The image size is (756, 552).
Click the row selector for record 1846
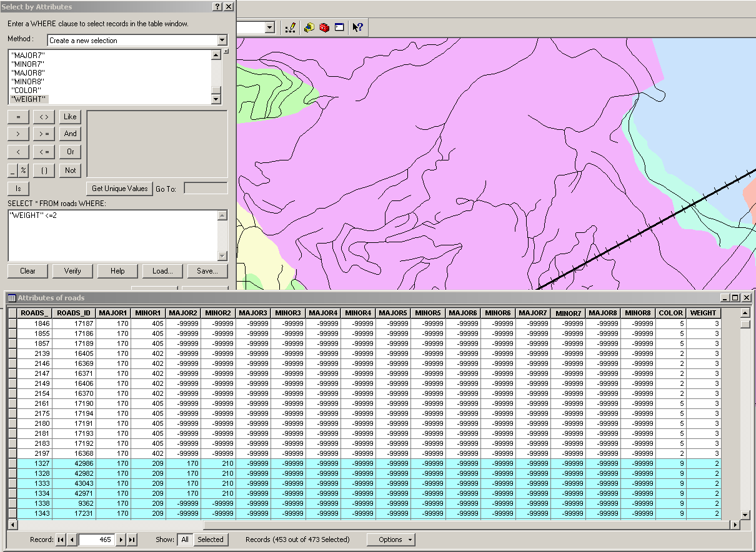pos(12,323)
